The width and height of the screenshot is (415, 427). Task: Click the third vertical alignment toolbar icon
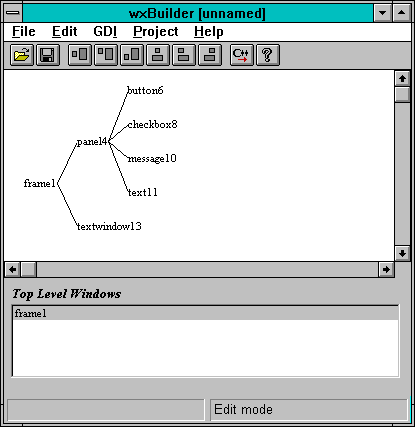(x=210, y=55)
